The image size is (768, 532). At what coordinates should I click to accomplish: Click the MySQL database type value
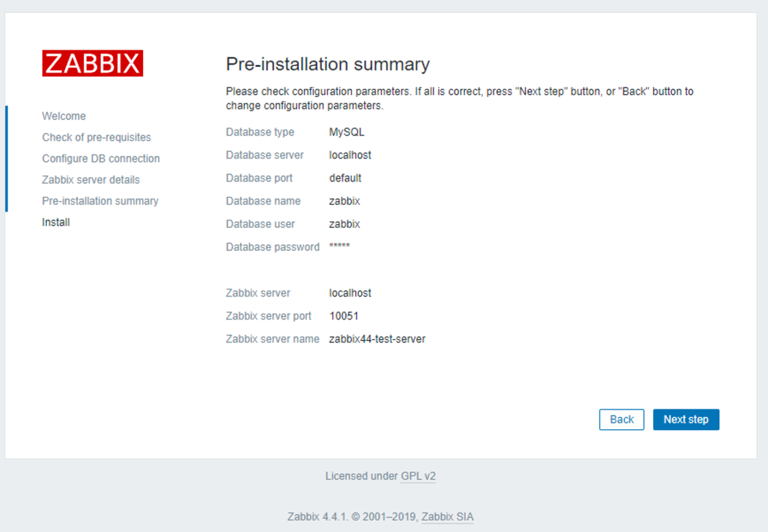click(346, 132)
